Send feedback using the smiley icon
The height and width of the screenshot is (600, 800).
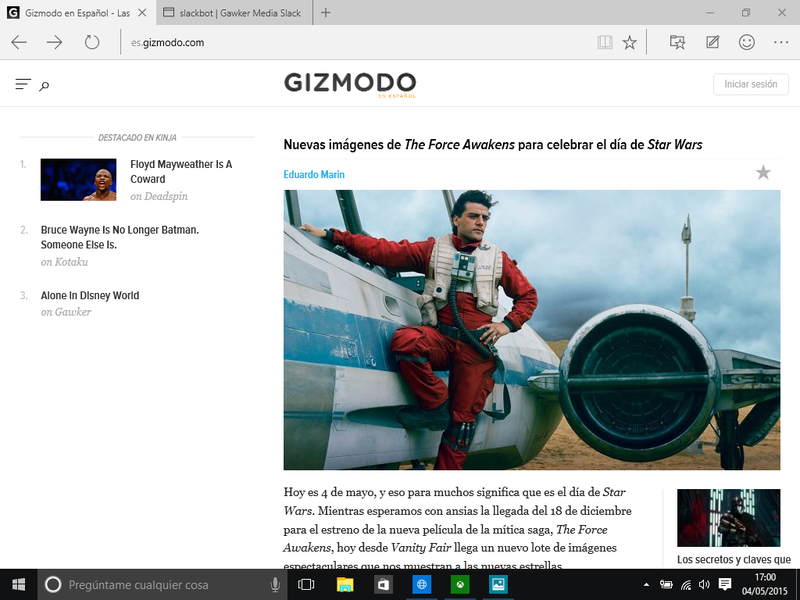[746, 42]
